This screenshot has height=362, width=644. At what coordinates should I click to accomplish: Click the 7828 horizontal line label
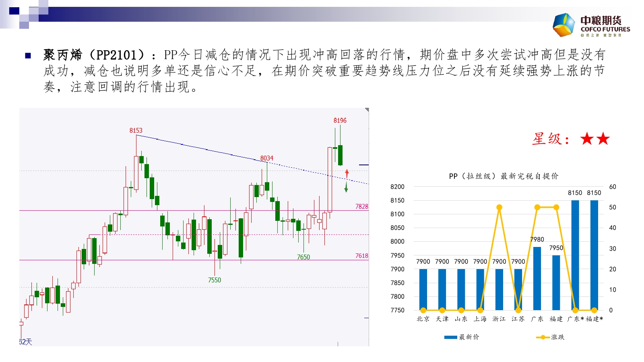tap(361, 206)
